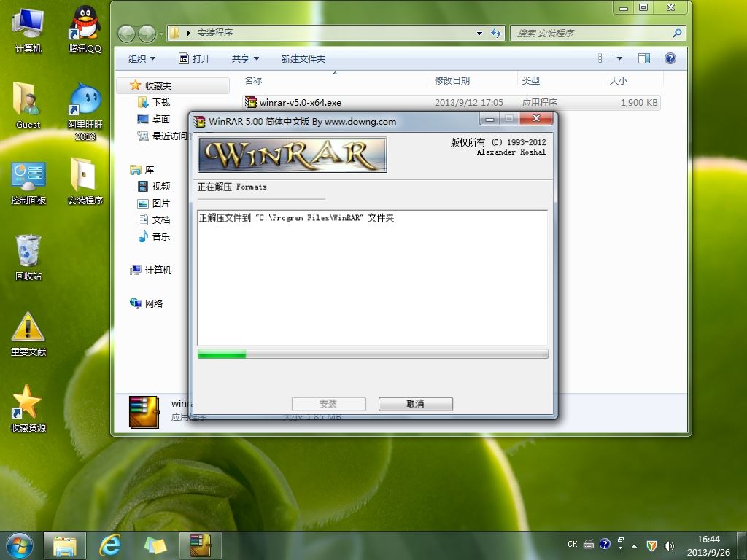Click the keyboard tray icon beside CH
Viewport: 747px width, 560px height.
pyautogui.click(x=589, y=544)
